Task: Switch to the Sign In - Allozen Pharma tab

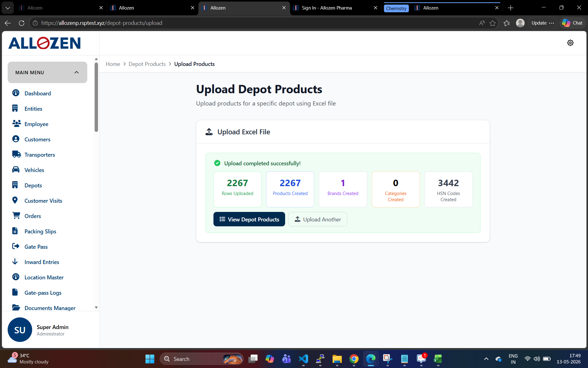Action: click(x=335, y=8)
